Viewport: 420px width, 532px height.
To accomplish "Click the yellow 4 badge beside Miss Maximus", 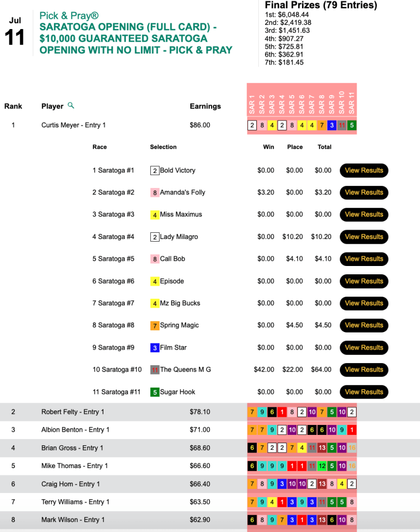I will [154, 215].
